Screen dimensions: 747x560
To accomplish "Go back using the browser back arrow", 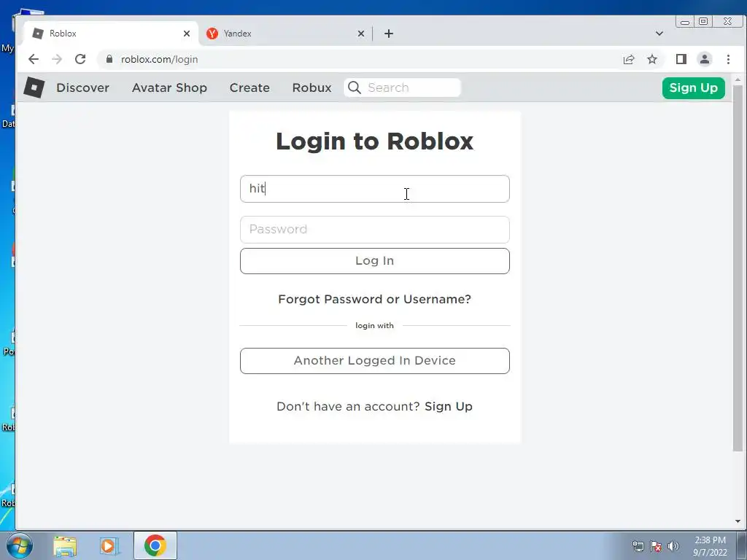I will tap(34, 59).
